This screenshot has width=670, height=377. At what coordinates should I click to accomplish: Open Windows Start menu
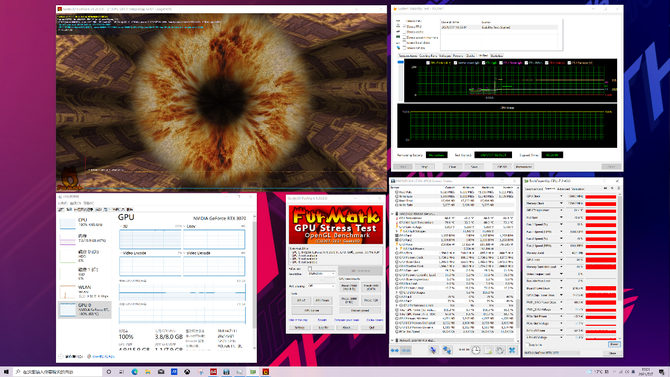pyautogui.click(x=6, y=372)
